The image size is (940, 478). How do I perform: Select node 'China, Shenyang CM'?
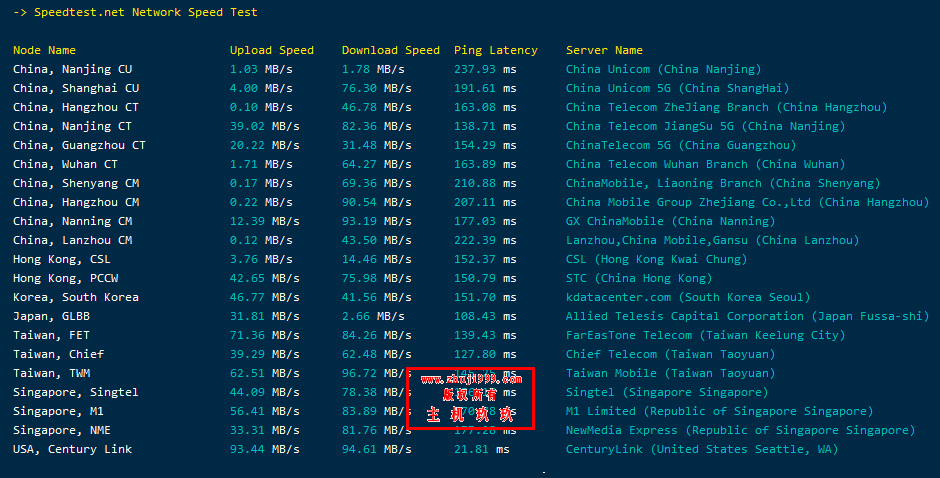76,184
